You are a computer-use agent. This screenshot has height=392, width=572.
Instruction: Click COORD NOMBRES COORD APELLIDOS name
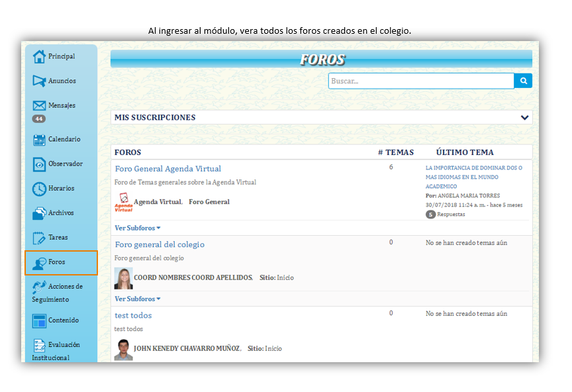click(193, 277)
